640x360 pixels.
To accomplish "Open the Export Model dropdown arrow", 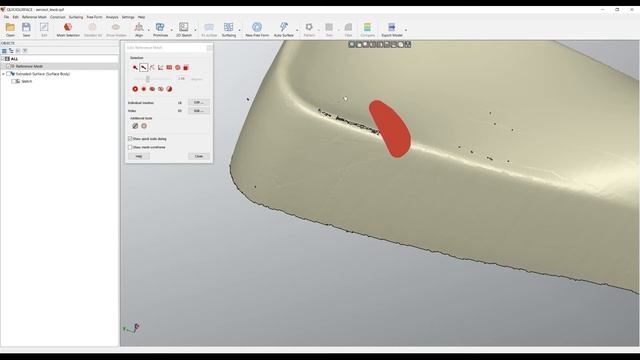I will (x=405, y=30).
